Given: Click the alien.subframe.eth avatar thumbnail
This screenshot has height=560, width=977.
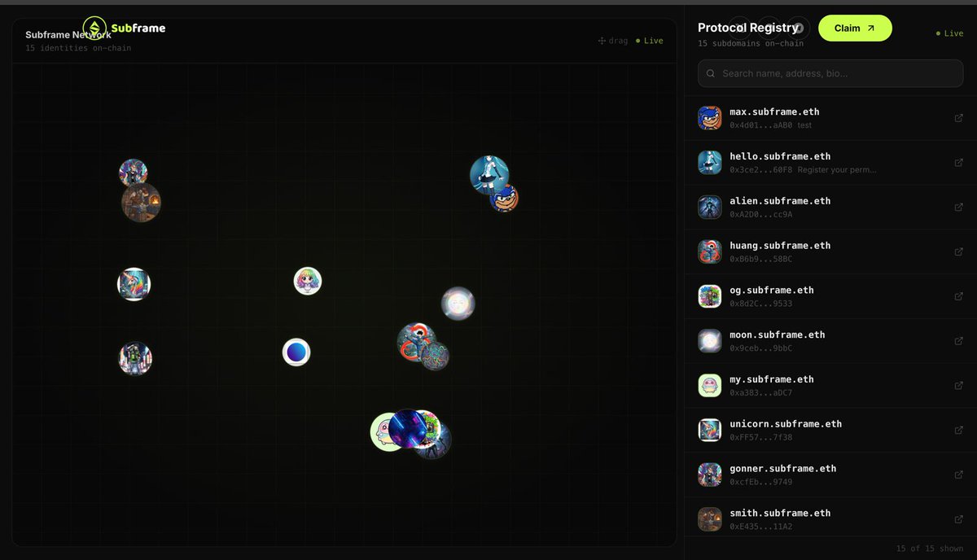Looking at the screenshot, I should [710, 208].
